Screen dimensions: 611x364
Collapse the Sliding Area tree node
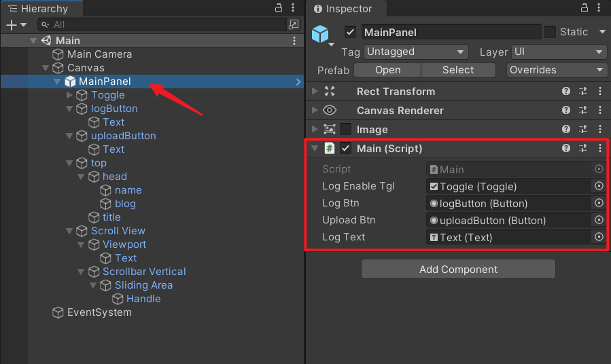pos(93,285)
